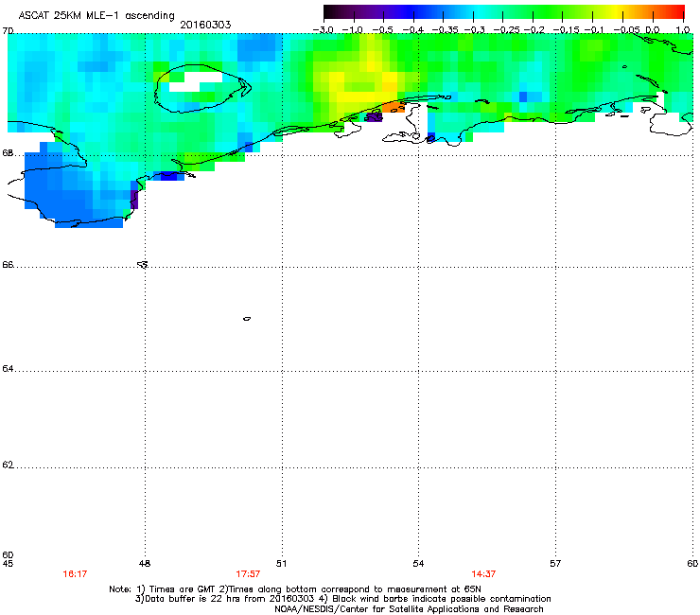Select the 64 latitude axis label
The width and height of the screenshot is (700, 615).
8,369
